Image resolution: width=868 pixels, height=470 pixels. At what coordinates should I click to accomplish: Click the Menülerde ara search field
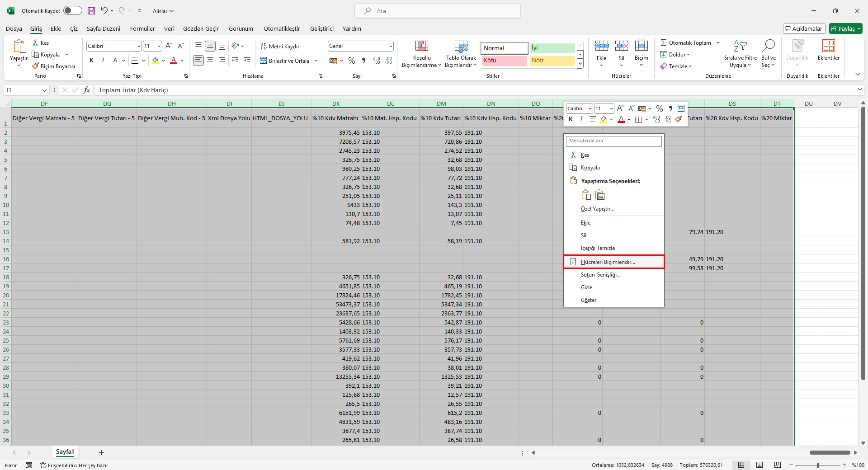(x=614, y=141)
